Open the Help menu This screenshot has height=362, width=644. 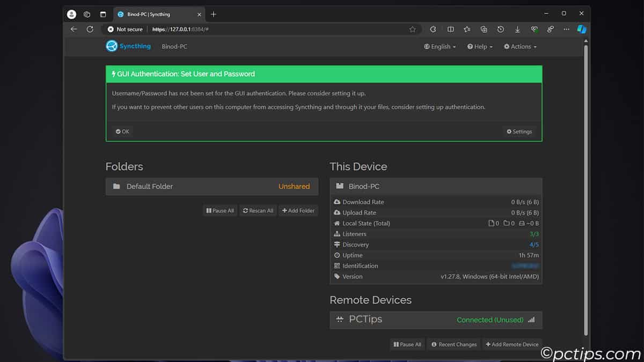pyautogui.click(x=479, y=47)
